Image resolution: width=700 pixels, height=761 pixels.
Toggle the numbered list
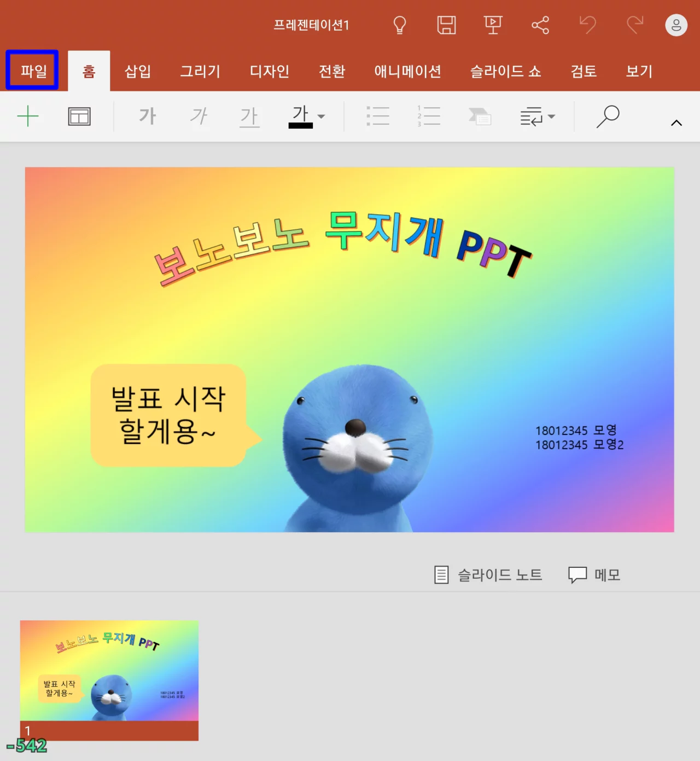coord(429,116)
